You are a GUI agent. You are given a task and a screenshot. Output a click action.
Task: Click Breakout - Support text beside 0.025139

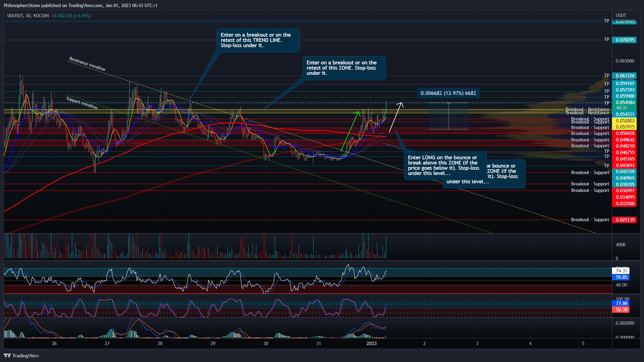(x=590, y=220)
